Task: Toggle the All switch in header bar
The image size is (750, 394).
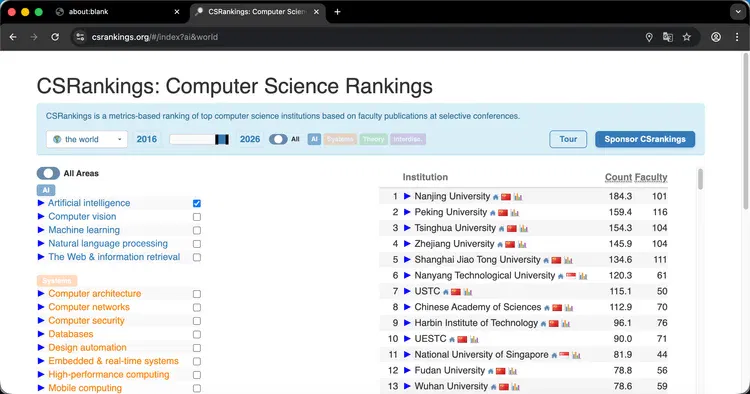Action: click(278, 139)
